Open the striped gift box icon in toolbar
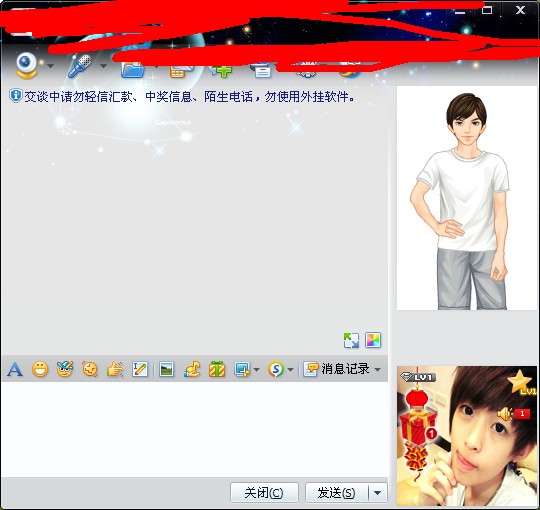Viewport: 540px width, 510px height. pyautogui.click(x=217, y=369)
